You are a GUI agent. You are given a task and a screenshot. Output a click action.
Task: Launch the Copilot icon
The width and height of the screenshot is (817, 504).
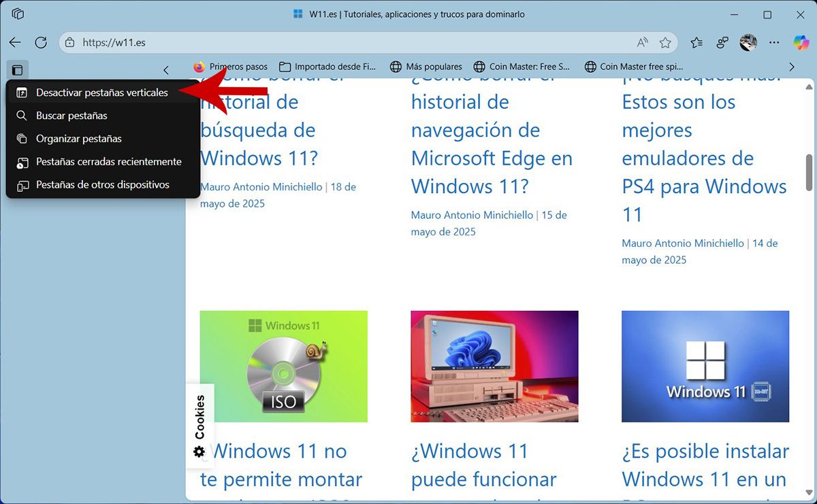point(801,42)
